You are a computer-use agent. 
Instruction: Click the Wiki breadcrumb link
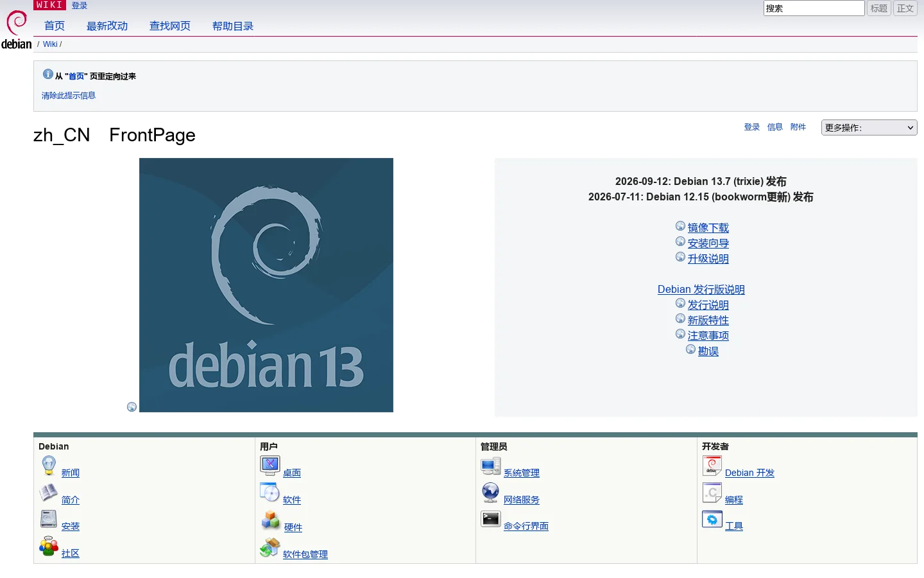(50, 44)
